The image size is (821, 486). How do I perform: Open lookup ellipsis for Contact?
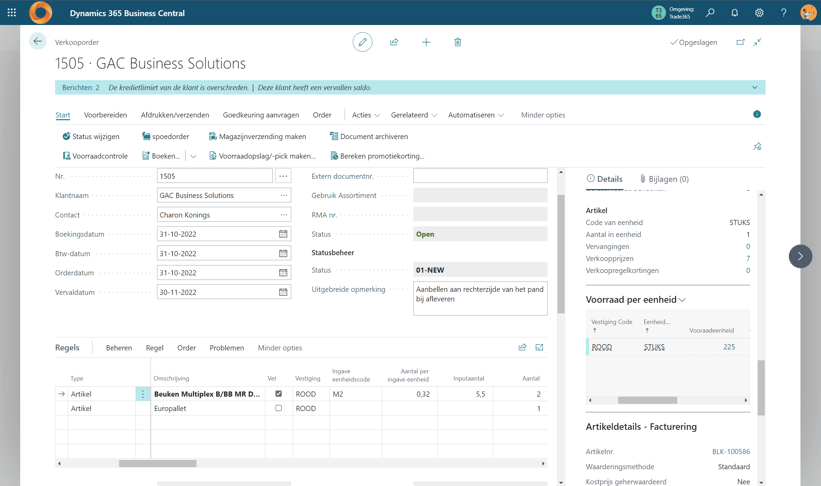click(x=284, y=215)
